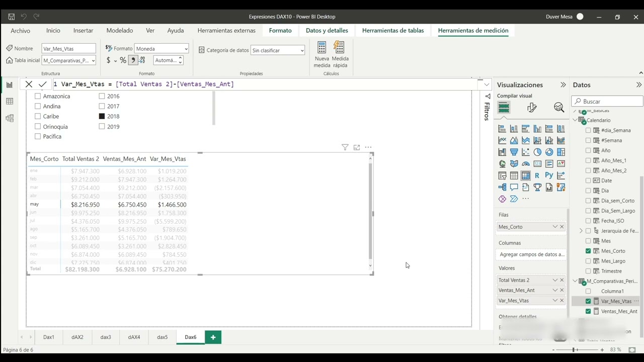Add a new page with plus button
This screenshot has width=644, height=362.
[x=213, y=337]
